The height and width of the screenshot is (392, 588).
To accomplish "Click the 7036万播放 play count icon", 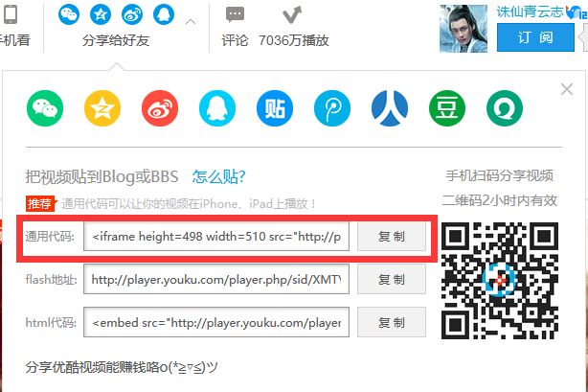I will [x=292, y=14].
